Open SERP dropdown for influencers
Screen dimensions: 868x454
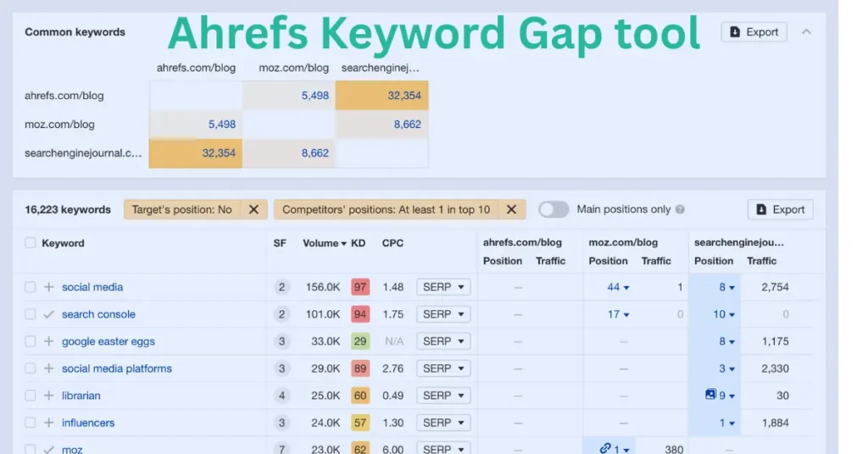pyautogui.click(x=443, y=423)
